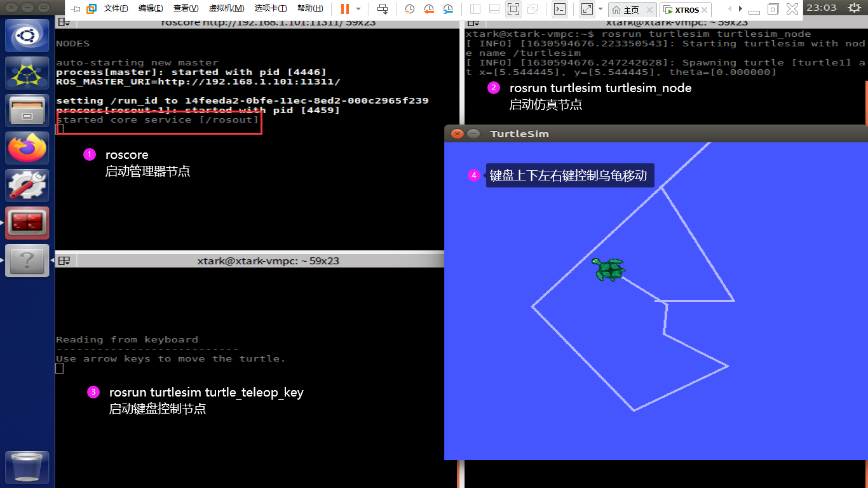The width and height of the screenshot is (868, 488).
Task: Toggle the VMware library sidebar view
Action: click(475, 9)
